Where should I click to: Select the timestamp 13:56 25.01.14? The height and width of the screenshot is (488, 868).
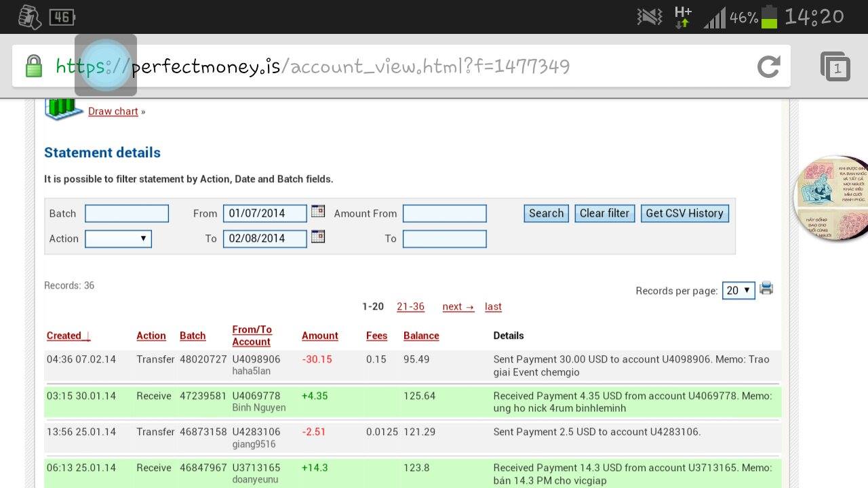(81, 432)
